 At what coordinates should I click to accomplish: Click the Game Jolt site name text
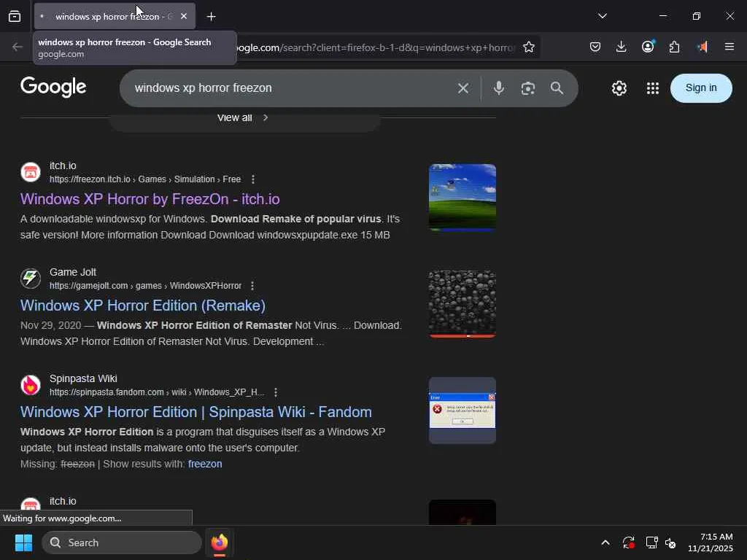click(73, 272)
